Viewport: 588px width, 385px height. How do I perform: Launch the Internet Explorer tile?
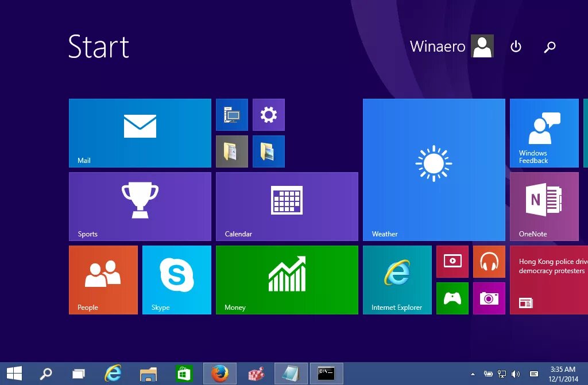397,280
